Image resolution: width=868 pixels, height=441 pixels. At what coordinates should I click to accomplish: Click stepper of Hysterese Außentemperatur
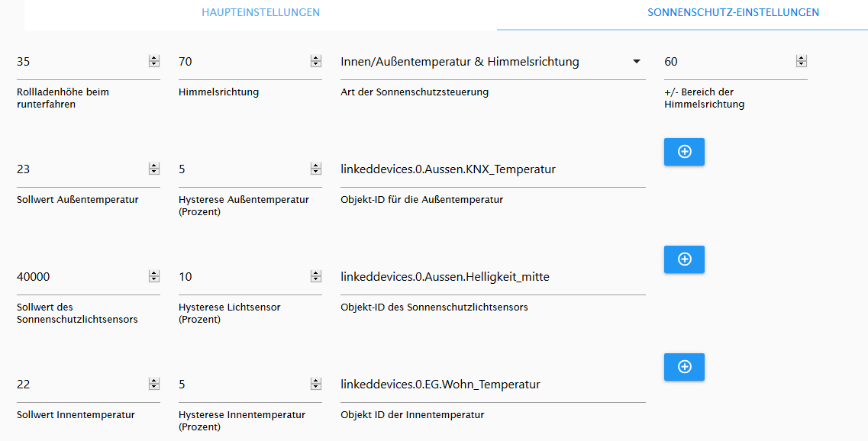coord(315,169)
